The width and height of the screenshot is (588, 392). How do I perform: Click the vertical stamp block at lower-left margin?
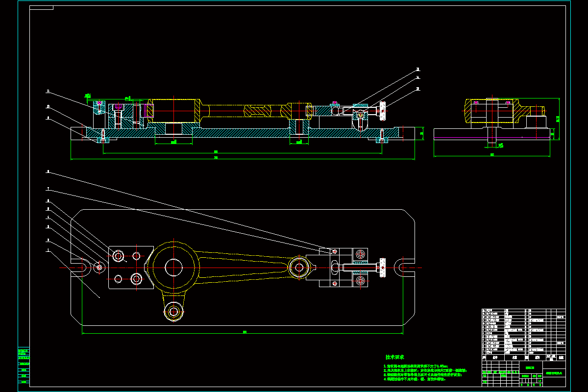tap(24, 365)
